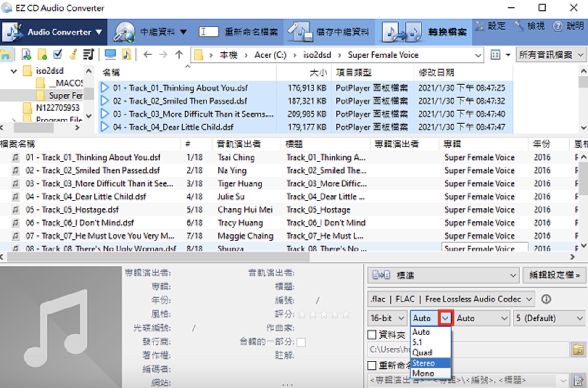
Task: Click the blue play icon for Track_04_Dear Little Child.dsf
Action: click(105, 127)
